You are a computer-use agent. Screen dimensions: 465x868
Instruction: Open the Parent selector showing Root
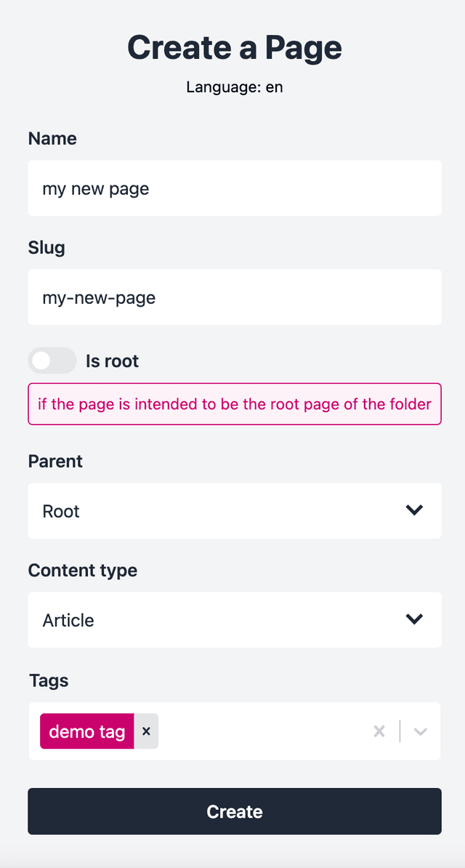234,510
